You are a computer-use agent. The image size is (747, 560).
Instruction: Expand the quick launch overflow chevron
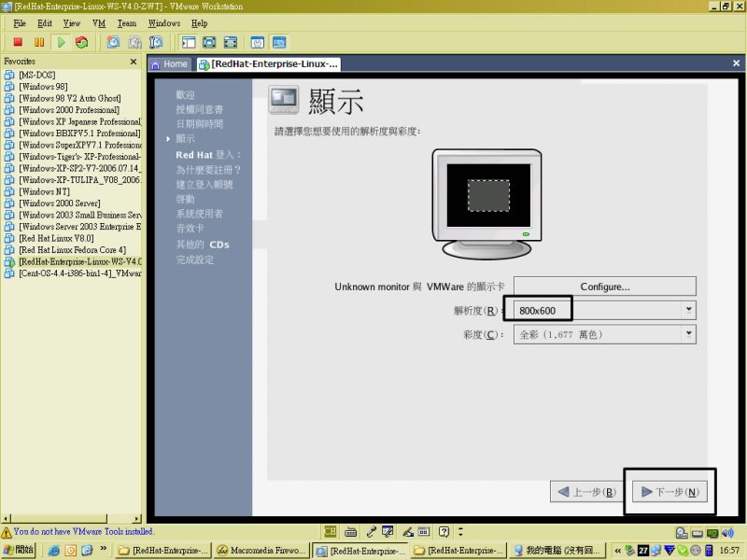[x=104, y=549]
